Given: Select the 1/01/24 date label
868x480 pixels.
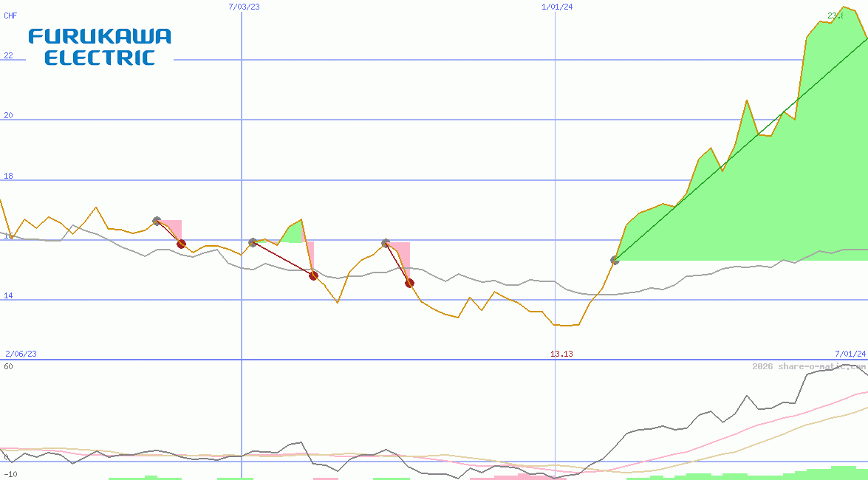Looking at the screenshot, I should [557, 7].
